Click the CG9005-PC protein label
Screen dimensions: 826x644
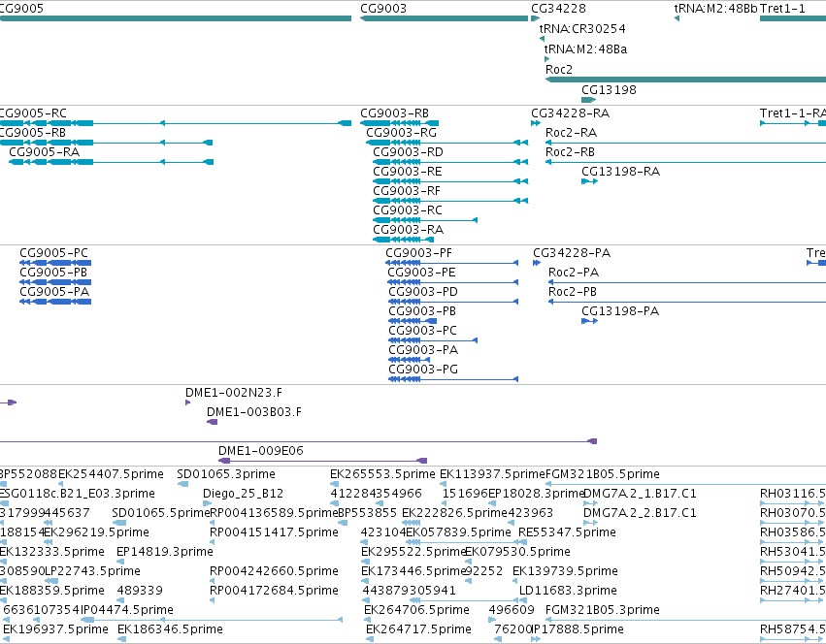53,253
